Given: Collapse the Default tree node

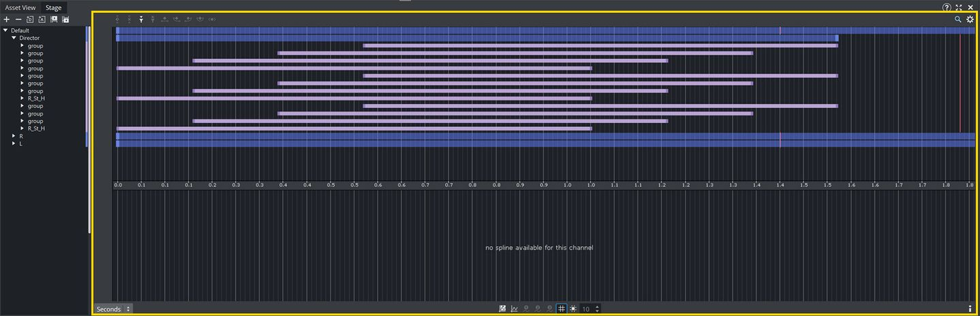Looking at the screenshot, I should 5,31.
